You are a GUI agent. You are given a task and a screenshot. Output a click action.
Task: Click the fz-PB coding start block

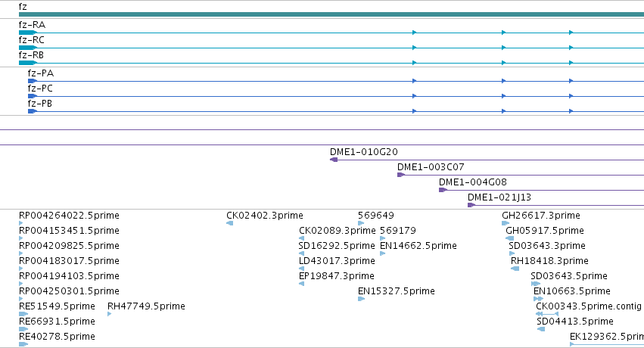(33, 111)
